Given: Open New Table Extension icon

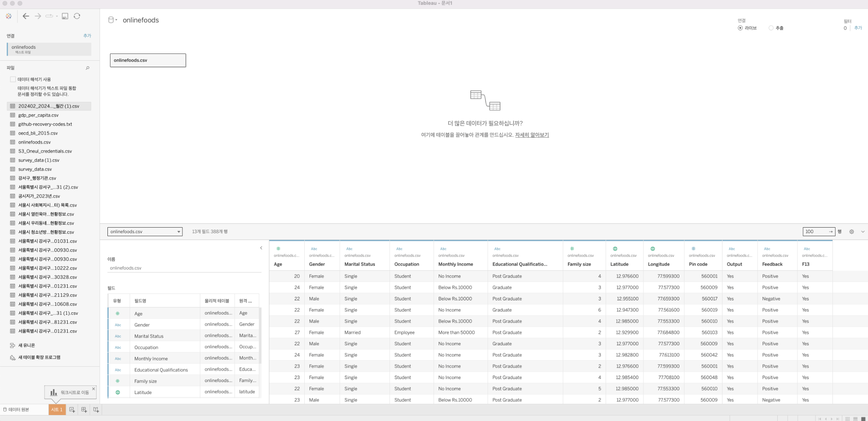Looking at the screenshot, I should tap(12, 357).
